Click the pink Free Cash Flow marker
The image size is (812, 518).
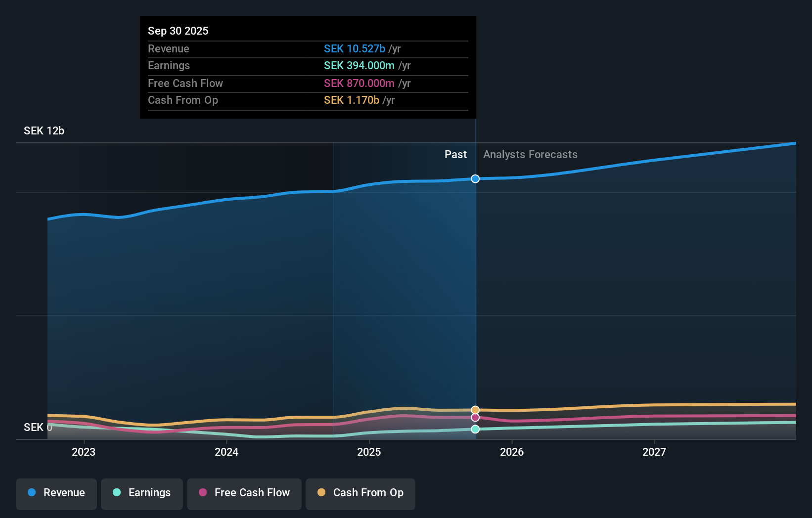coord(475,418)
